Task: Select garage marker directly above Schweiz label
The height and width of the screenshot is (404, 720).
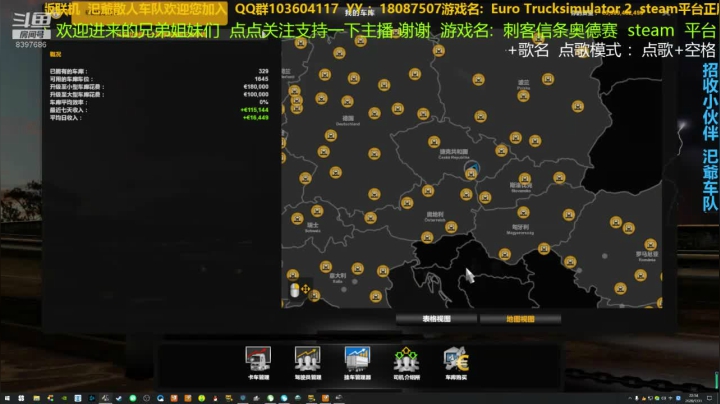Action: click(x=317, y=211)
